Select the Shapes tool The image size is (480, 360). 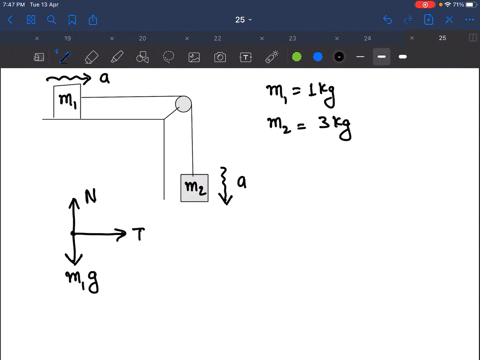tap(143, 57)
